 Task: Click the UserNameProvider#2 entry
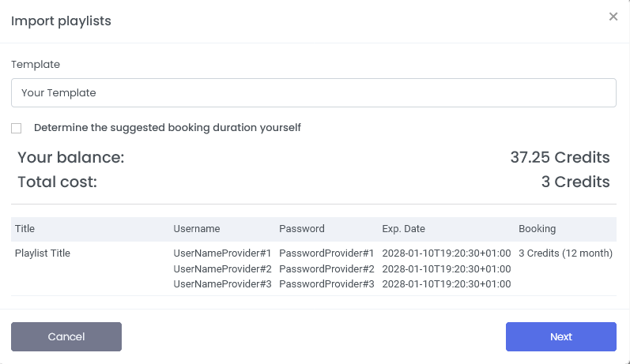coord(222,268)
